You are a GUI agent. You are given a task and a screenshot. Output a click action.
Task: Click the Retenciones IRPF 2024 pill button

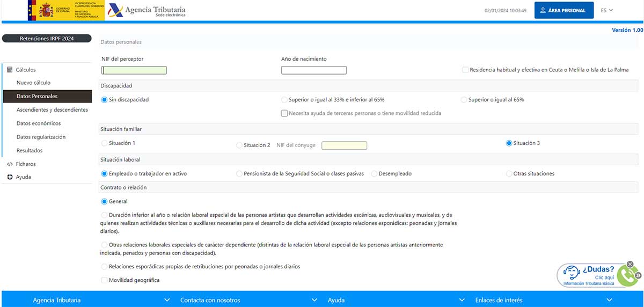click(47, 39)
